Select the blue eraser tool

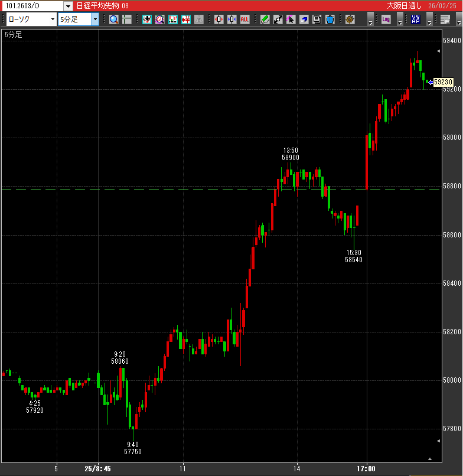pos(304,19)
